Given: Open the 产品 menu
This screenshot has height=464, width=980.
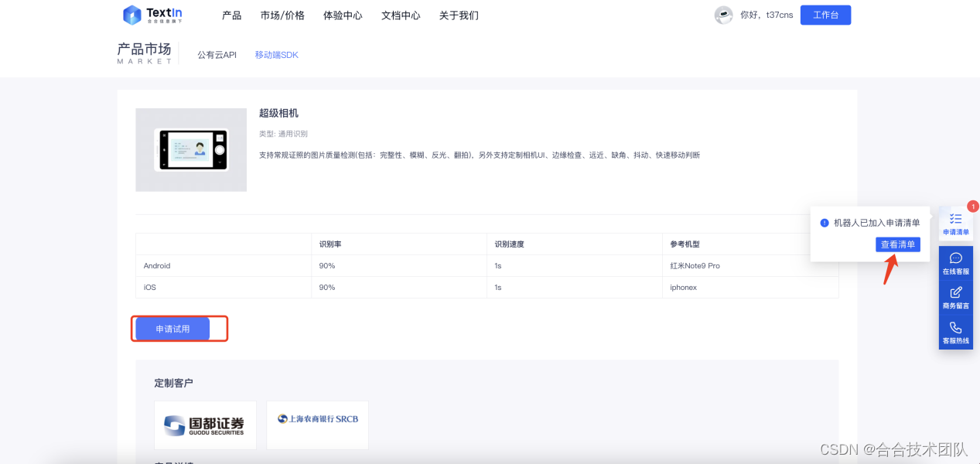Looking at the screenshot, I should (x=231, y=15).
